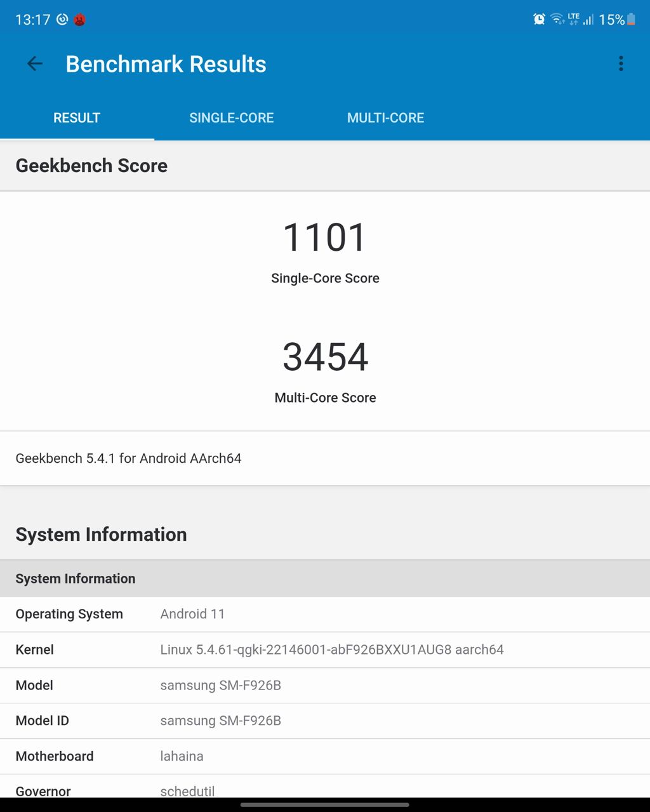Tap the battery icon beside 15%
The image size is (650, 812).
pos(631,19)
